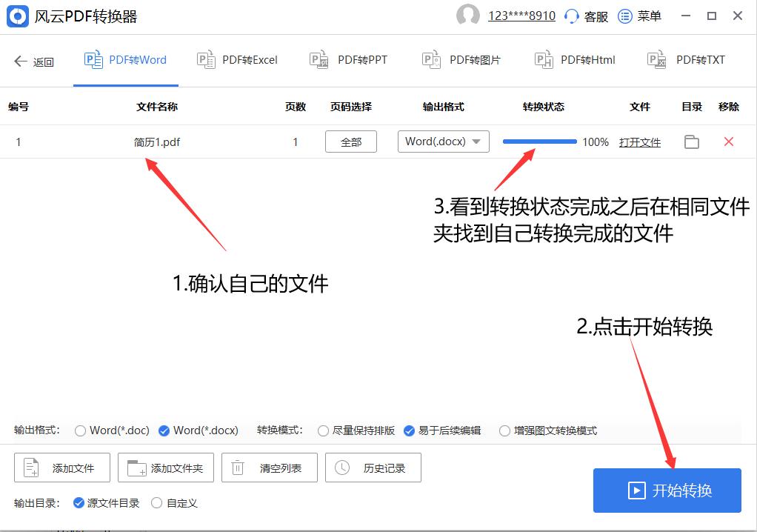Open the folder icon in the 目录 column

coord(692,142)
